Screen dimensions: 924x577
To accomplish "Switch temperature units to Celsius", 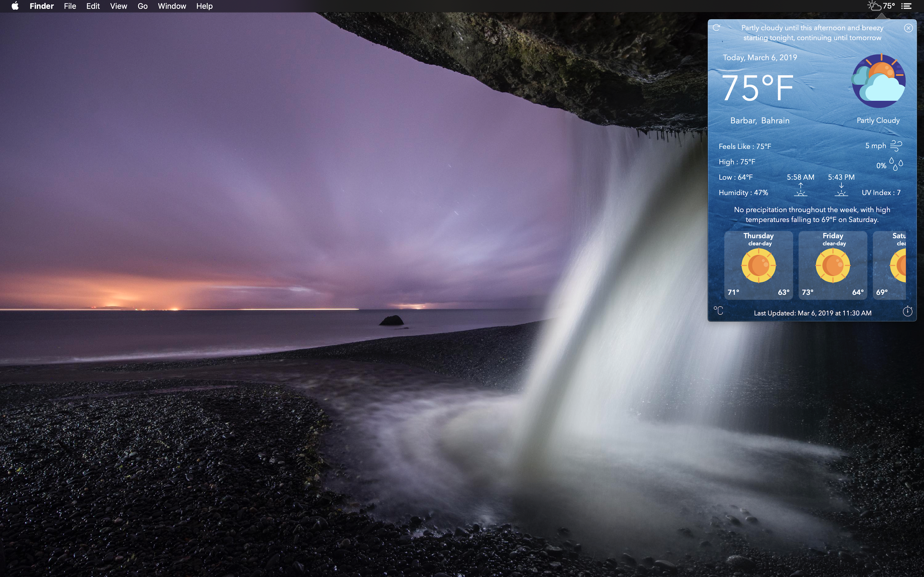I will [x=719, y=311].
